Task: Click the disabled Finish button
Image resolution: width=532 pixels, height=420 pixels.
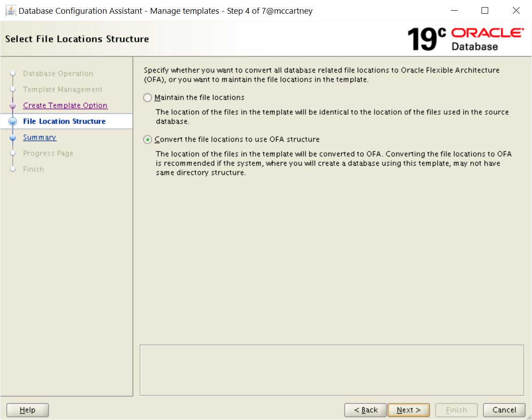Action: click(x=456, y=410)
